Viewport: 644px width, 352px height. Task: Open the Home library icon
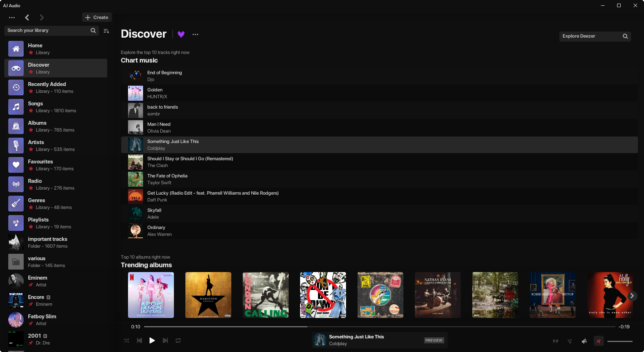[16, 49]
